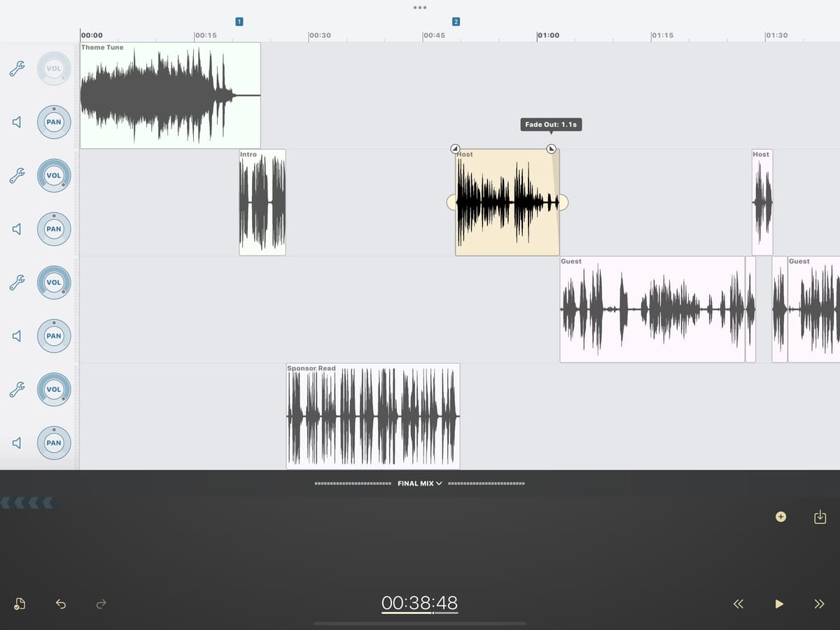The height and width of the screenshot is (630, 840).
Task: Click the 00:38:48 timecode display
Action: [x=420, y=603]
